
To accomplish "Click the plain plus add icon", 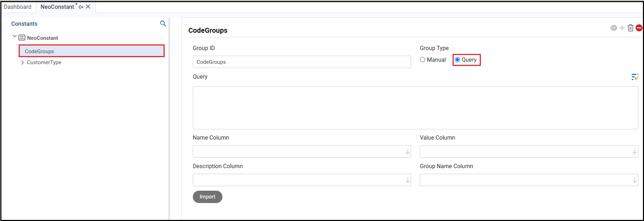I will pyautogui.click(x=622, y=28).
